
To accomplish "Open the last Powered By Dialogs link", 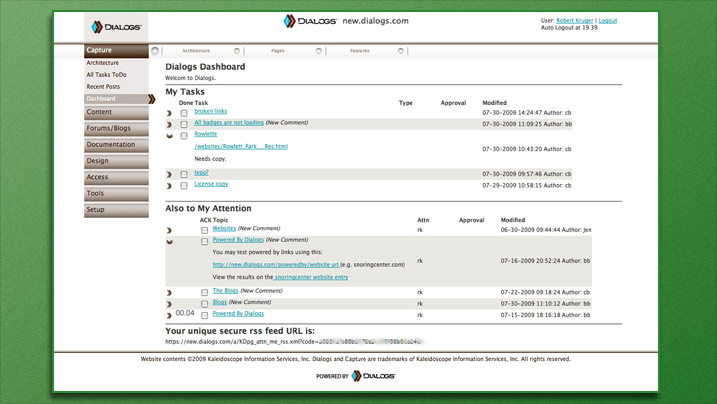I will [x=238, y=314].
